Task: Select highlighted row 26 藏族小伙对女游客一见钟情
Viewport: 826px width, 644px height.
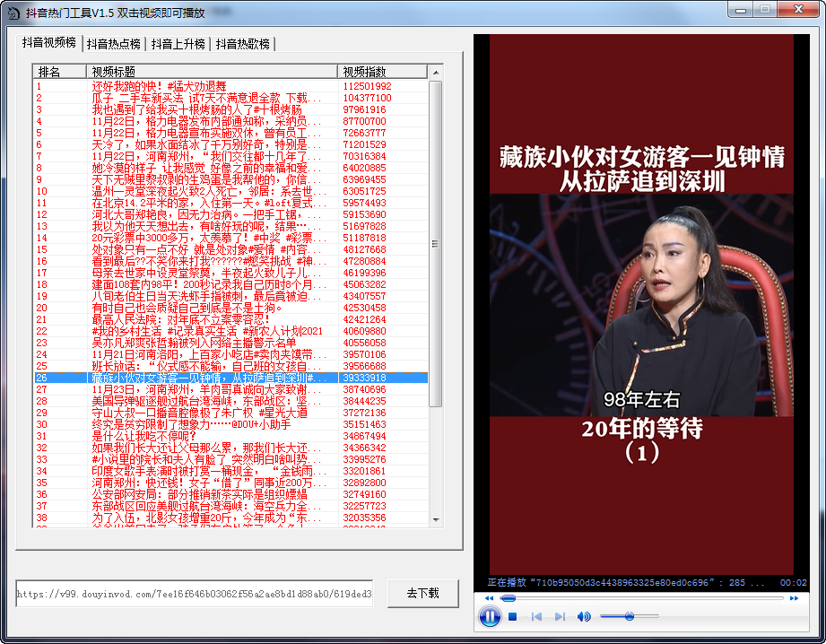Action: (x=230, y=378)
